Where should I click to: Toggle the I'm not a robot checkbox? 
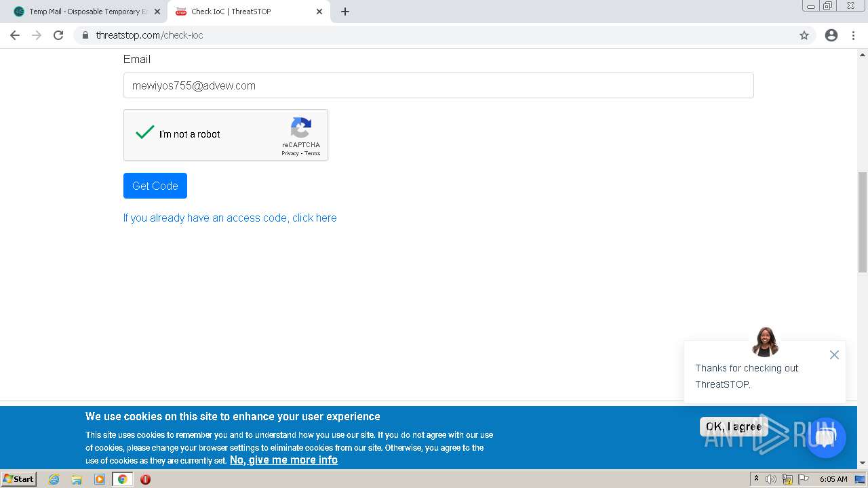pyautogui.click(x=144, y=133)
